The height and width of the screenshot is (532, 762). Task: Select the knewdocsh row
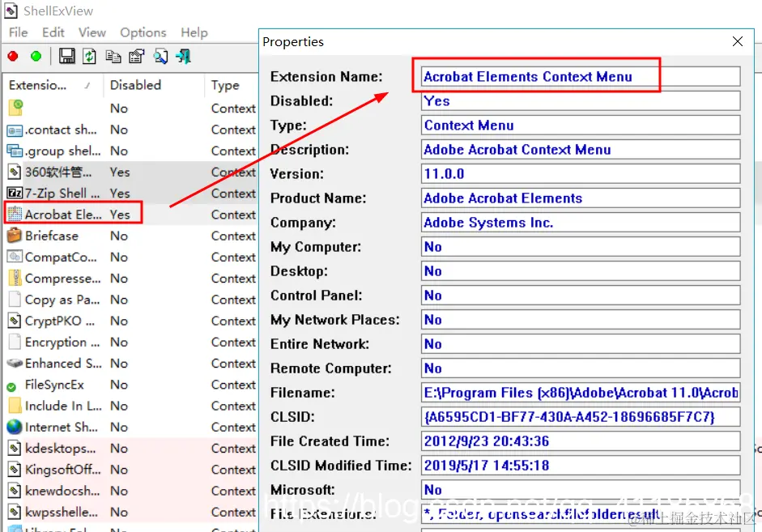[131, 491]
